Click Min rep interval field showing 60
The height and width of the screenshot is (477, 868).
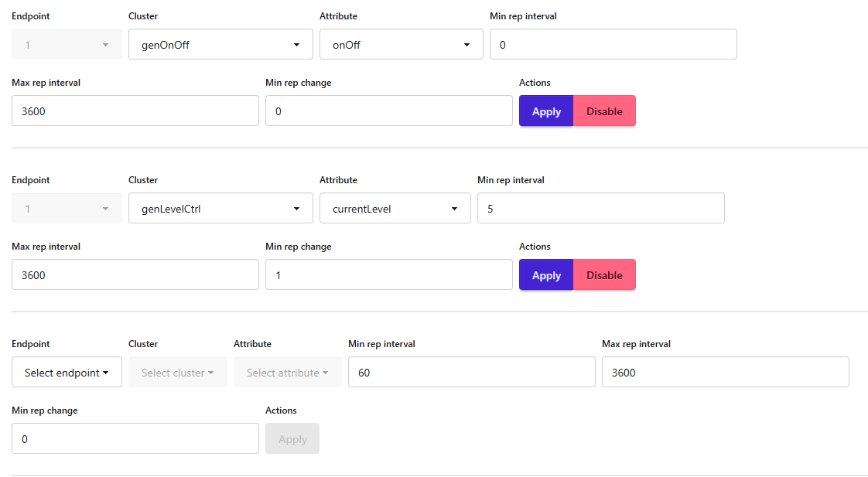tap(471, 373)
